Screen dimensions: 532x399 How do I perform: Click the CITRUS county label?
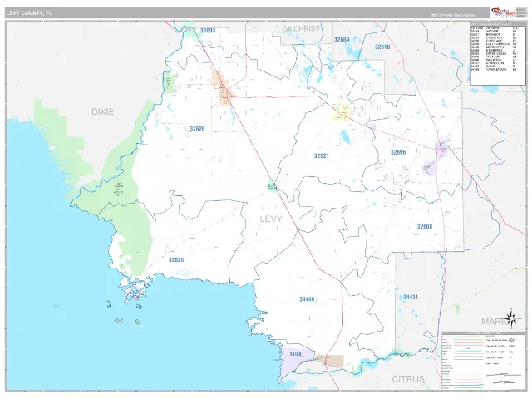tap(408, 379)
